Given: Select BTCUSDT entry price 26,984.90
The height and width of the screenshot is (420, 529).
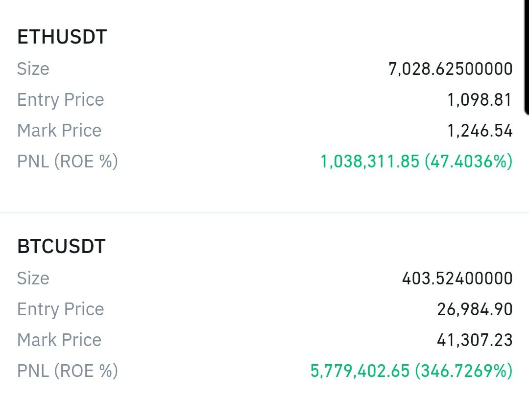Looking at the screenshot, I should pyautogui.click(x=475, y=309).
